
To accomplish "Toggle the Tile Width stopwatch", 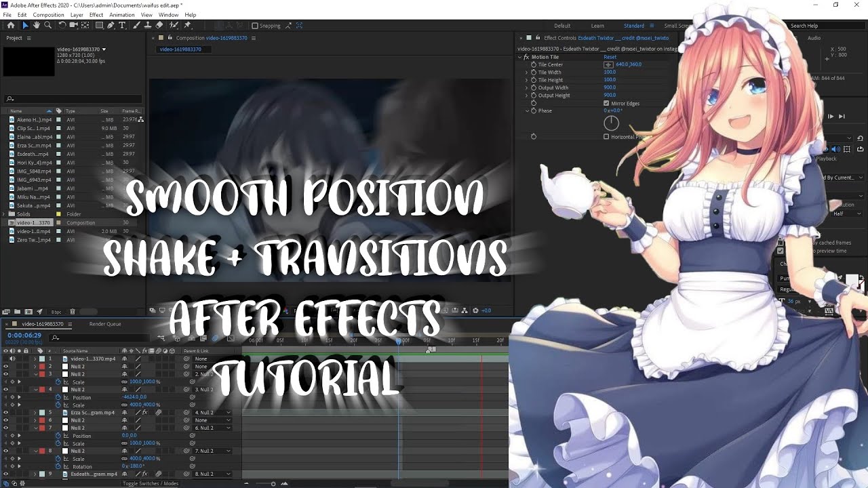I will [x=534, y=72].
